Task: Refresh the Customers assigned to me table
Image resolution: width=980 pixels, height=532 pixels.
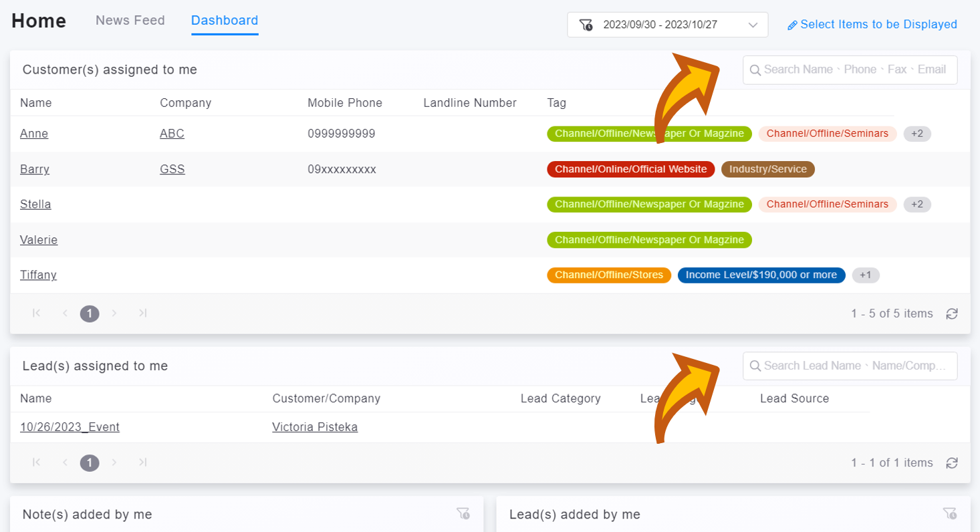Action: [x=952, y=313]
